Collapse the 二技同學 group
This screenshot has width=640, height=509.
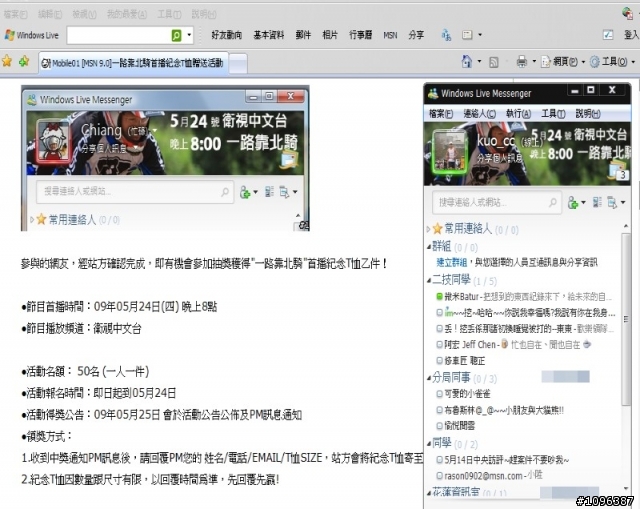click(x=429, y=280)
